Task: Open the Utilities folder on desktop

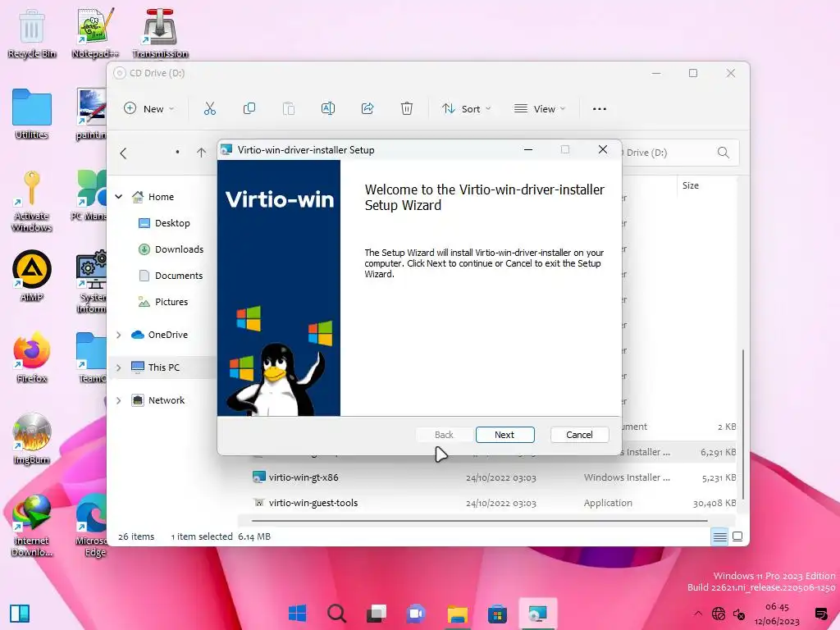Action: [x=32, y=114]
